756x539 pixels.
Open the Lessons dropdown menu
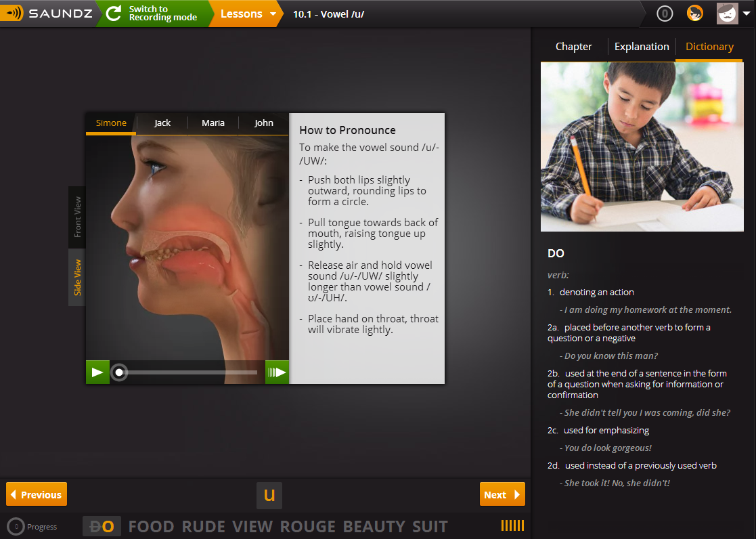click(x=248, y=14)
